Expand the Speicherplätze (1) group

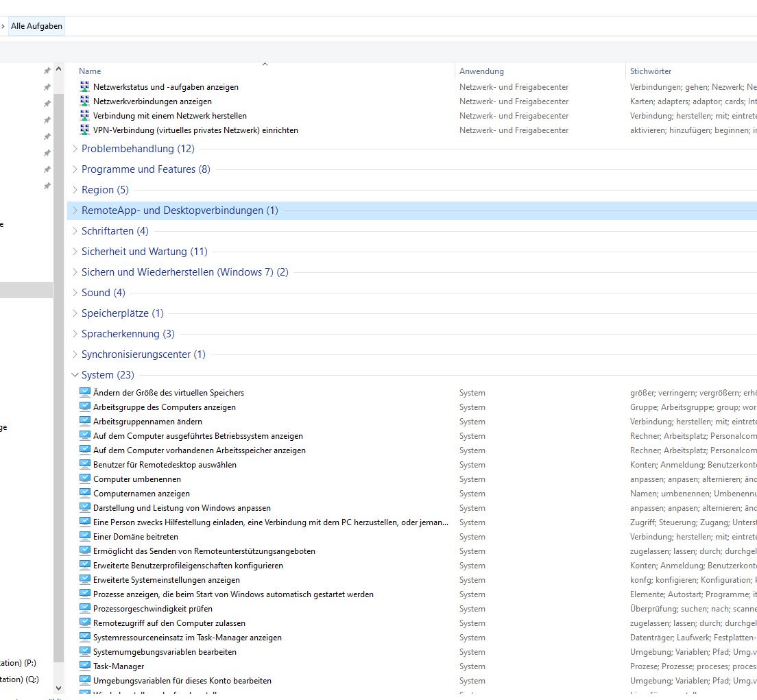pos(75,313)
